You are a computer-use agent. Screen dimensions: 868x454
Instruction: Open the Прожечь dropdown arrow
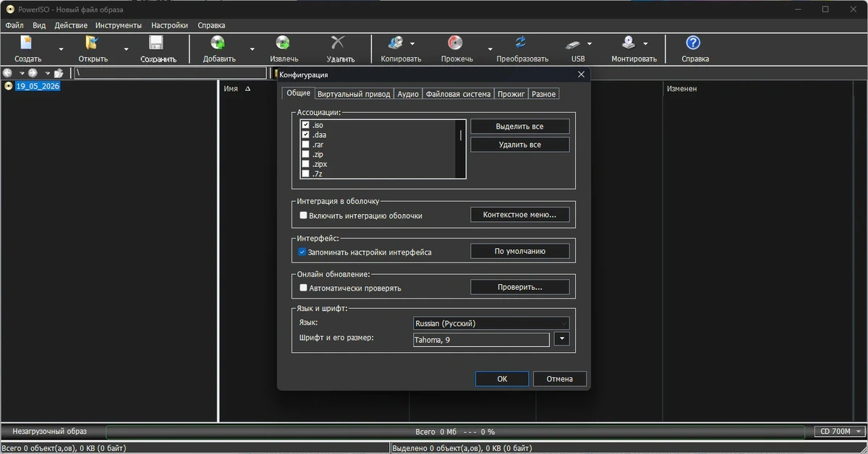[x=490, y=49]
